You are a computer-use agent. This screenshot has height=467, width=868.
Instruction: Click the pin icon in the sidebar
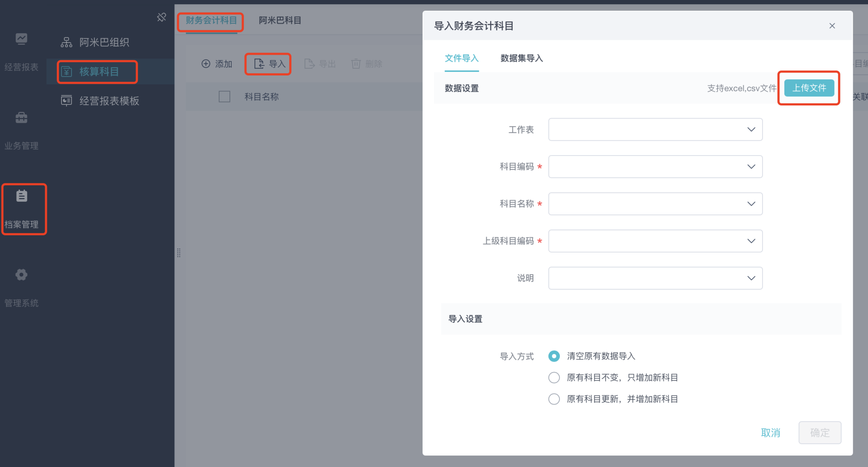161,17
